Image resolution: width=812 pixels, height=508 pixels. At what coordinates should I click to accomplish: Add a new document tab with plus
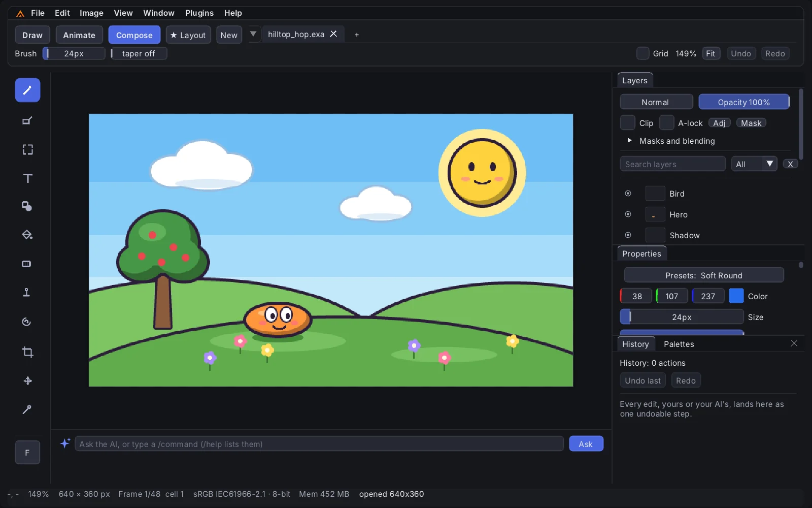[357, 35]
